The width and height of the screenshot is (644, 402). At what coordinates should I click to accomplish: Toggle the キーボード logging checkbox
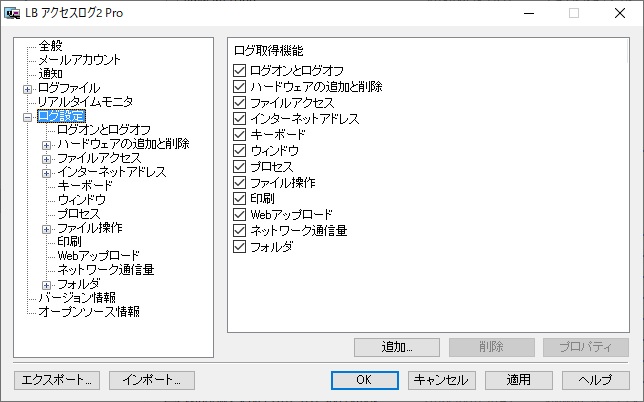[x=239, y=135]
